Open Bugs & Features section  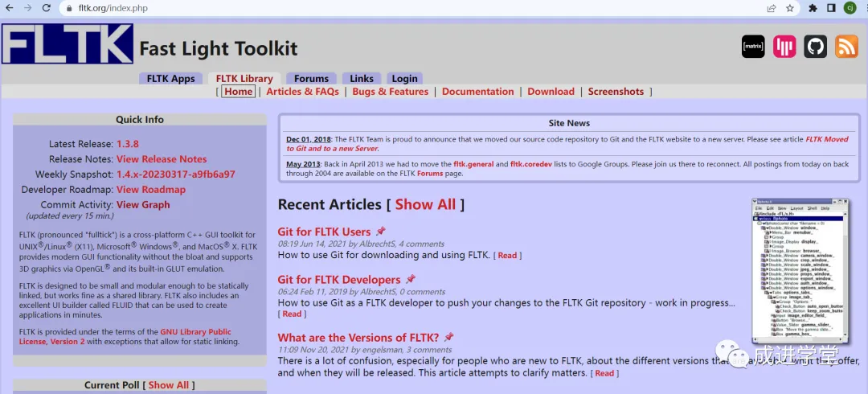coord(391,92)
